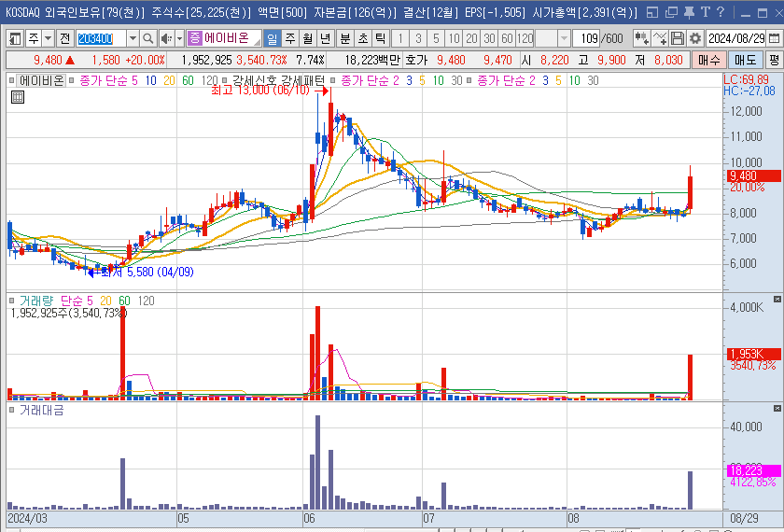Click the font size T icon
Image resolution: width=784 pixels, height=532 pixels.
pyautogui.click(x=705, y=12)
